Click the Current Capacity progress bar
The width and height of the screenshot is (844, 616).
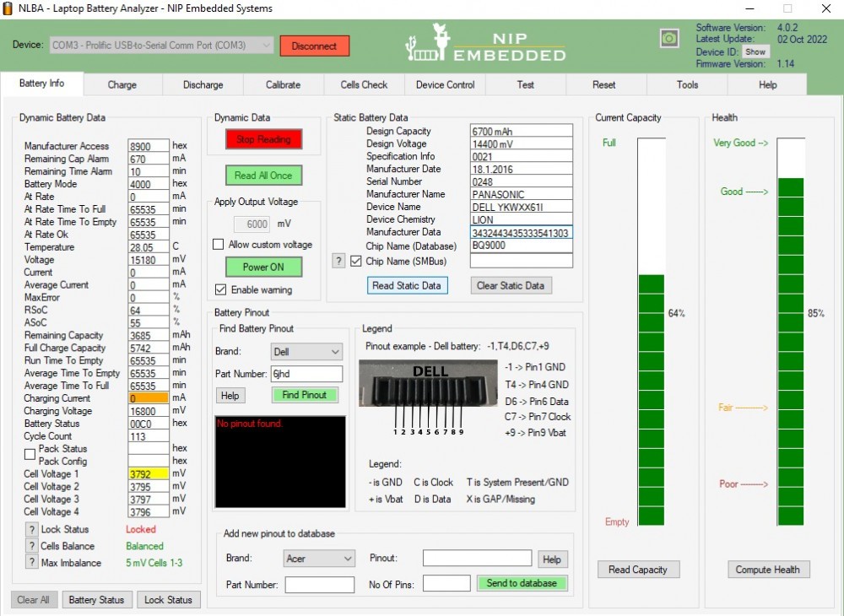click(652, 332)
